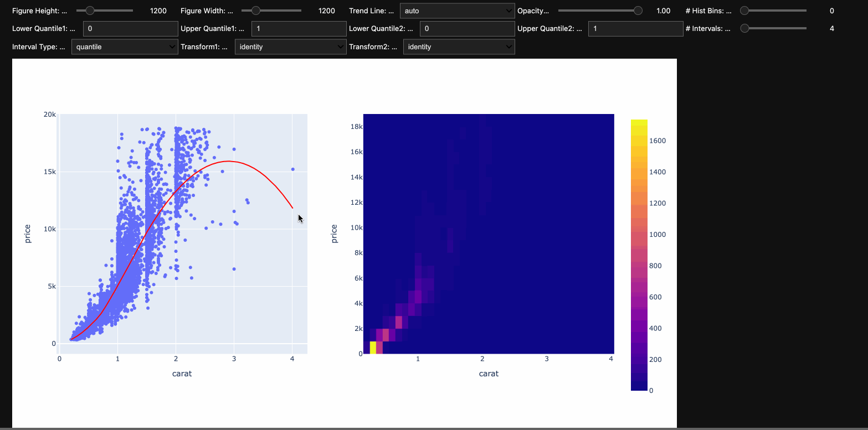Select the Lower Quantile2 input box

pos(467,29)
